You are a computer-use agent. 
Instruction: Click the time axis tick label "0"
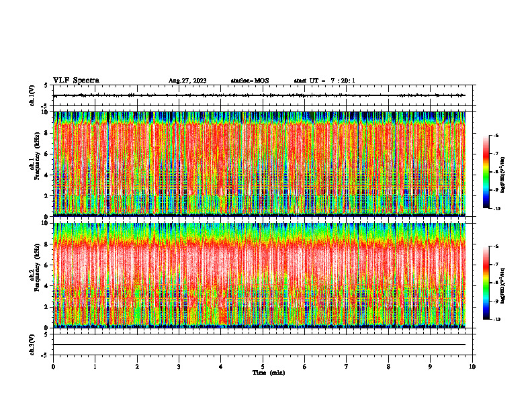click(x=53, y=367)
